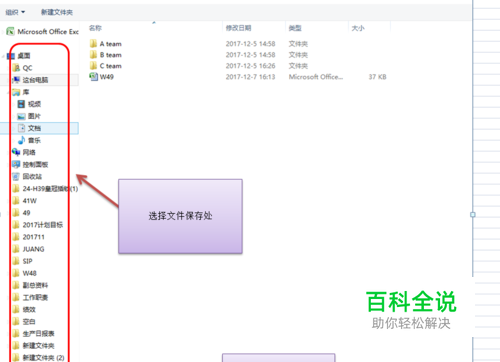500x362 pixels.
Task: Collapse the 桌面 tree node arrow
Action: click(x=3, y=56)
